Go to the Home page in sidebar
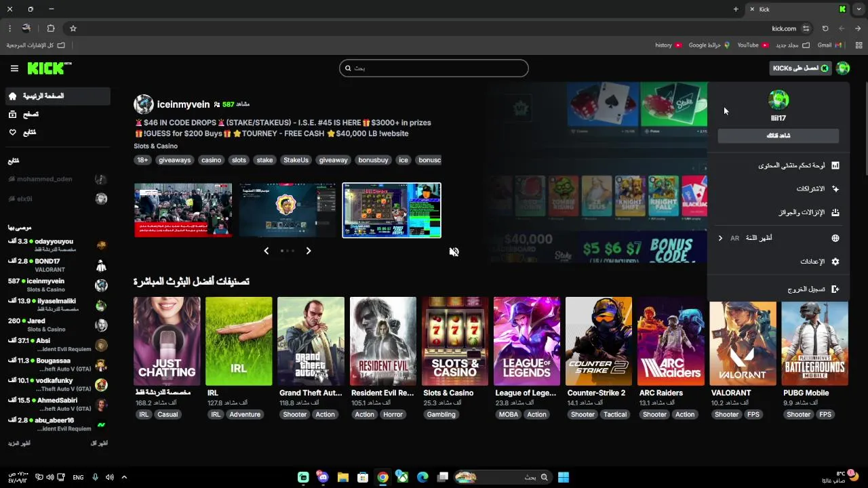The width and height of the screenshot is (868, 488). coord(57,96)
